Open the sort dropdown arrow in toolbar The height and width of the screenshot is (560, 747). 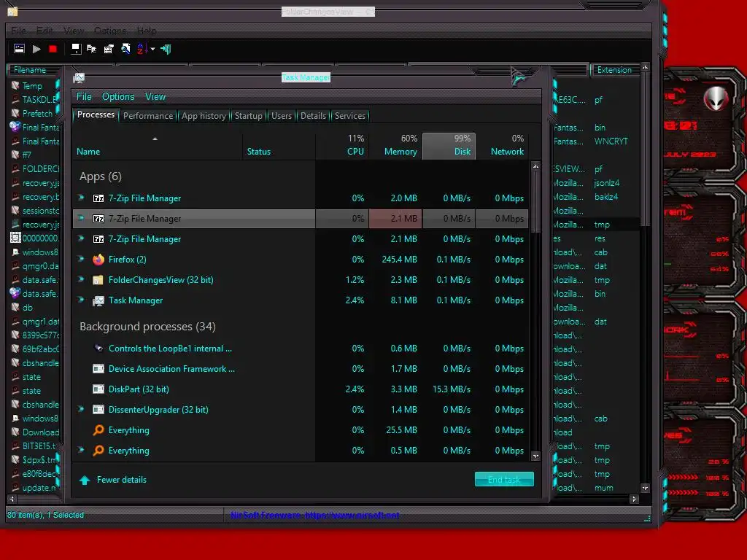[152, 49]
